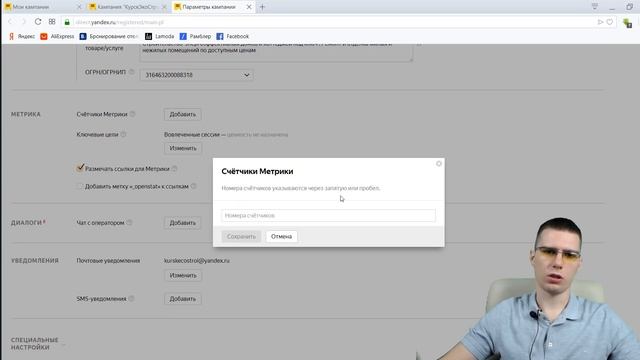The width and height of the screenshot is (640, 360).
Task: Click help icon beside Размечать ссылки для Метрики
Action: [x=175, y=168]
